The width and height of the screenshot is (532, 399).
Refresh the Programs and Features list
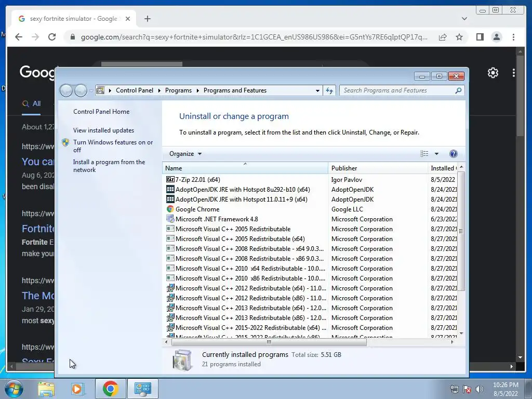tap(329, 90)
